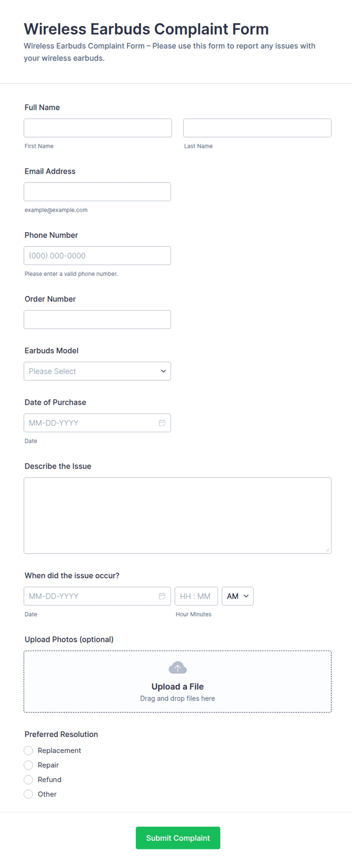The height and width of the screenshot is (868, 352).
Task: Select the Replacement radio option
Action: 28,751
